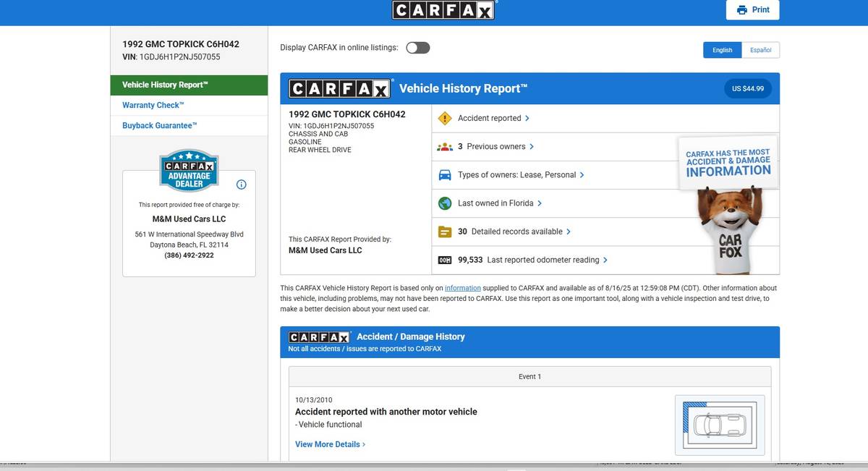Click the CARFAX logo in Vehicle History Report header

[340, 88]
